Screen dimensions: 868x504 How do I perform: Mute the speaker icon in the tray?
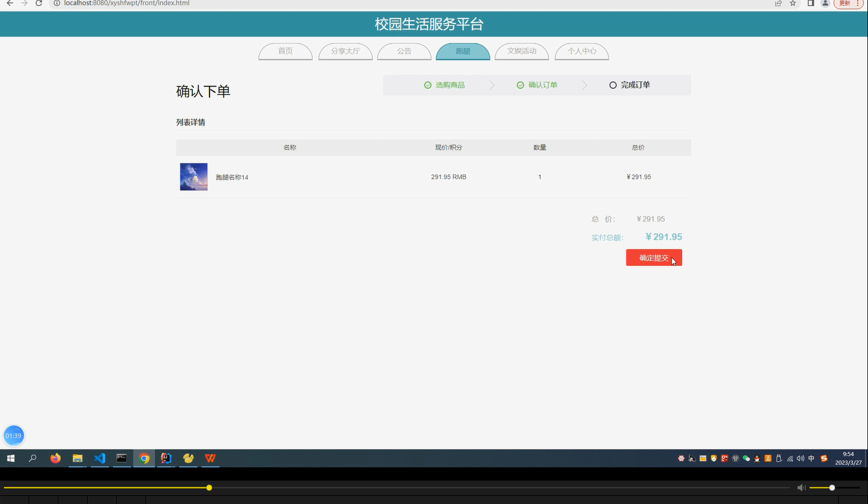coord(800,459)
